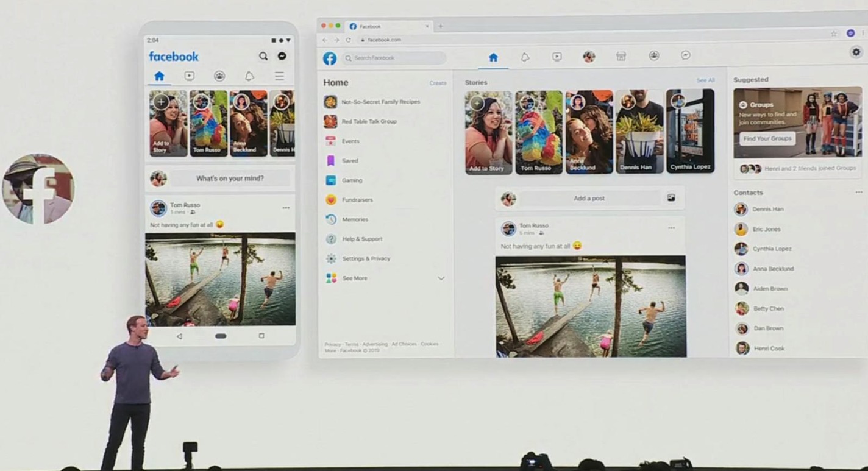Select Watch video tab in mobile app

[190, 76]
